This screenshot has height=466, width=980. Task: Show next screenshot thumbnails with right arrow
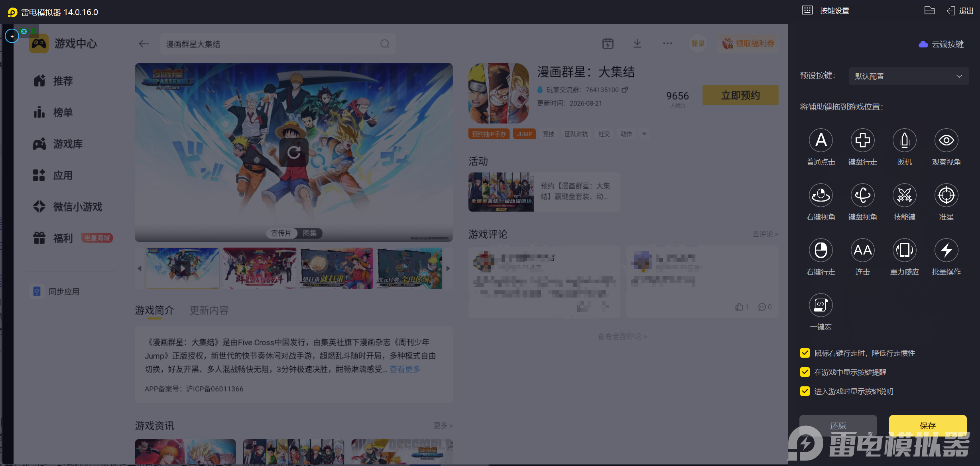[448, 268]
